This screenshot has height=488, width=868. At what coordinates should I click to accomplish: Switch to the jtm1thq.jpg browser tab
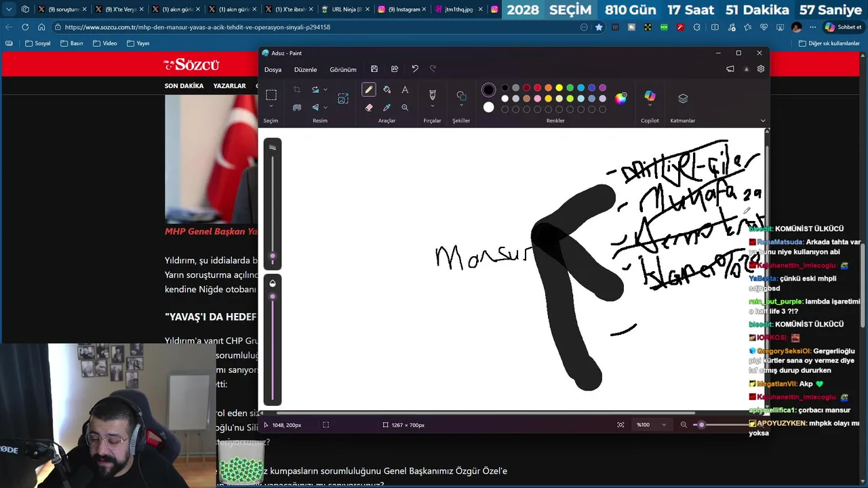coord(458,9)
